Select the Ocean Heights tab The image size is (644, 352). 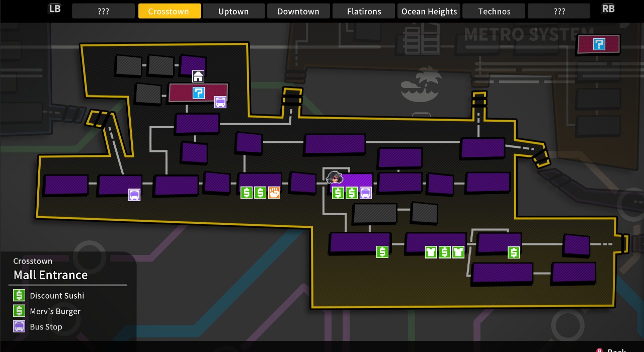[429, 11]
